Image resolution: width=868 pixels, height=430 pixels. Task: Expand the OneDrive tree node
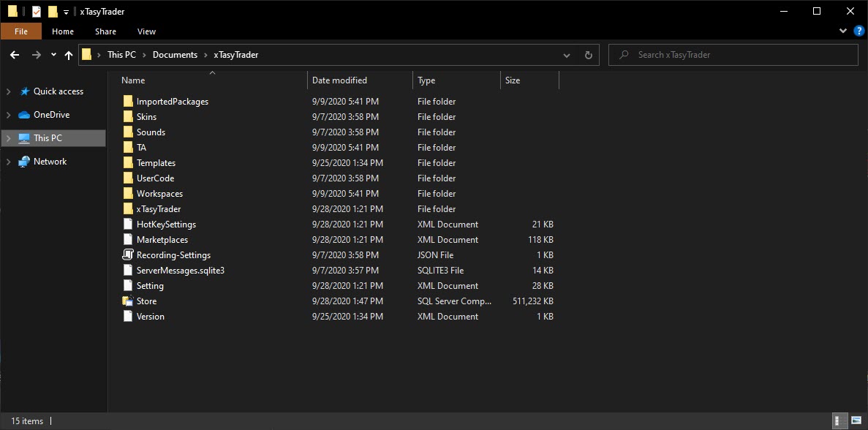tap(9, 115)
